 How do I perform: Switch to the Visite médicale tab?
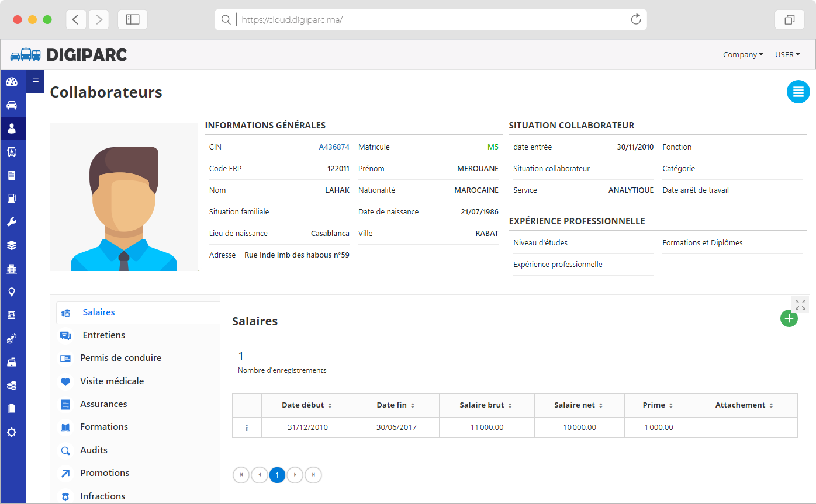pos(112,381)
